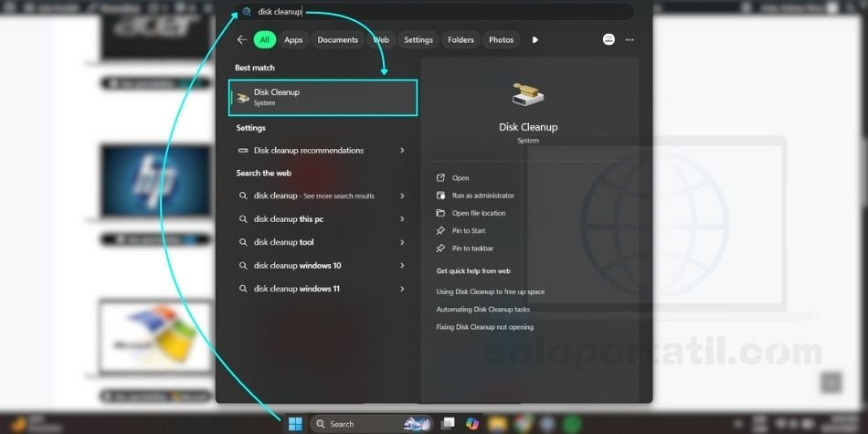
Task: Choose Open file location
Action: click(x=479, y=213)
